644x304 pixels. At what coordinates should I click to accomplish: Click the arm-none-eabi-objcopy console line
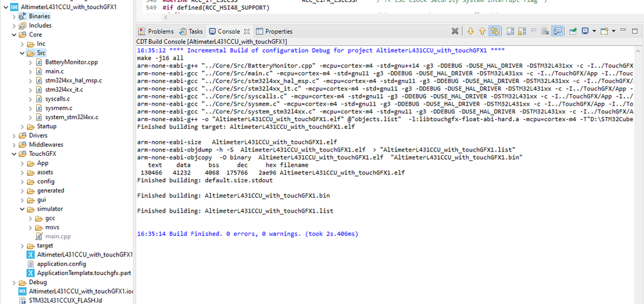pyautogui.click(x=329, y=158)
